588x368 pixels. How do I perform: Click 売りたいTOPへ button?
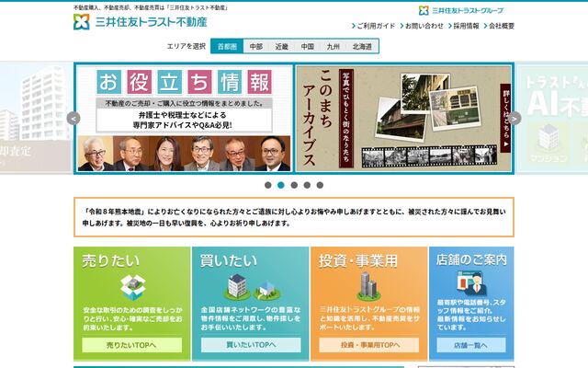[132, 345]
